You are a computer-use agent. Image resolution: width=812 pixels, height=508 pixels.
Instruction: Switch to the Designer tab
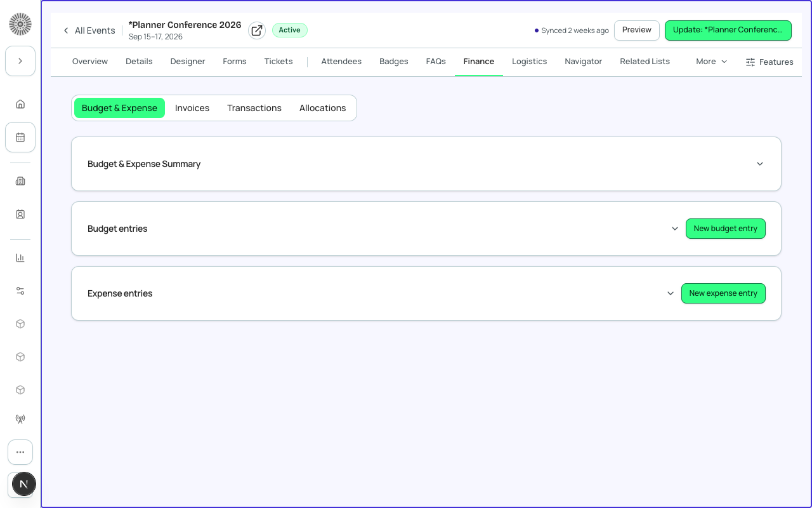click(x=188, y=62)
